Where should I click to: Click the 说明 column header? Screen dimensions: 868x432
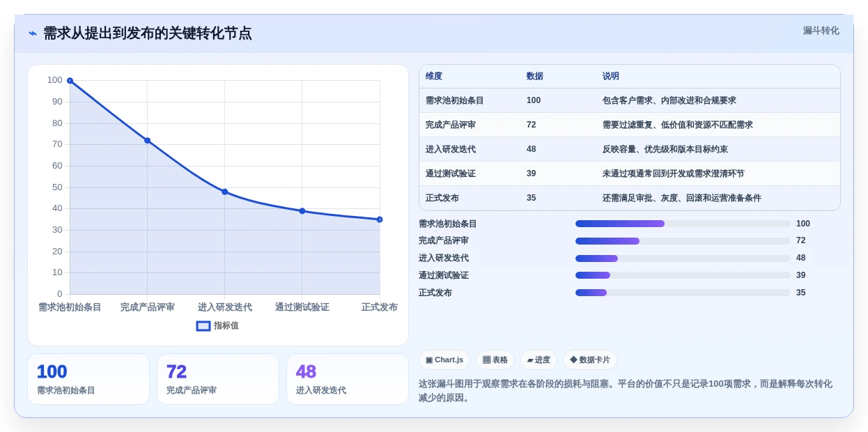(x=611, y=77)
